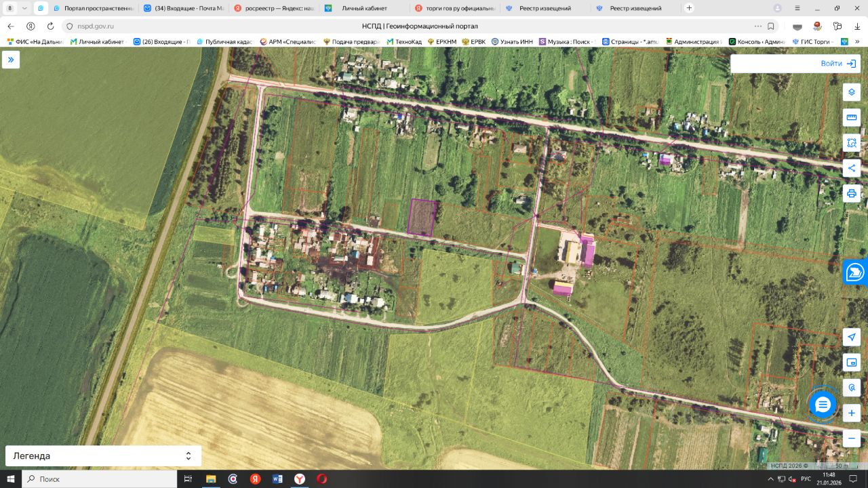Locate my position on the map

[852, 337]
